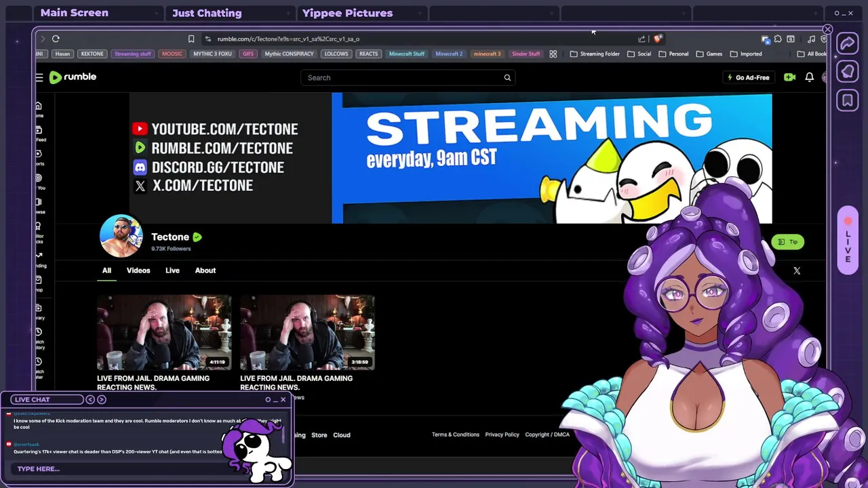Select the Live channel tab
The width and height of the screenshot is (868, 488).
click(172, 270)
